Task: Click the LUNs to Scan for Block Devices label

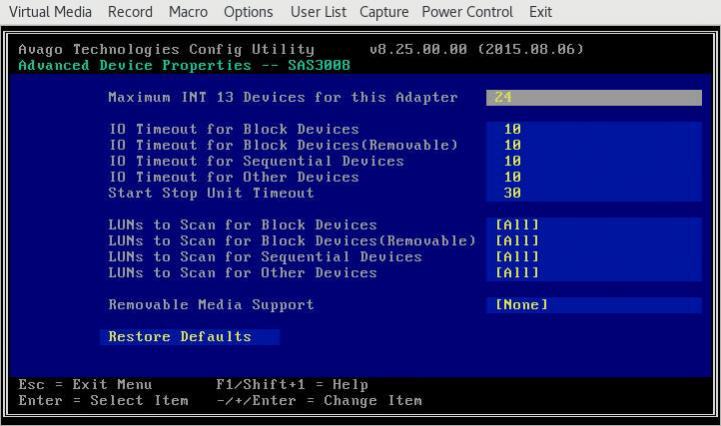Action: point(243,225)
